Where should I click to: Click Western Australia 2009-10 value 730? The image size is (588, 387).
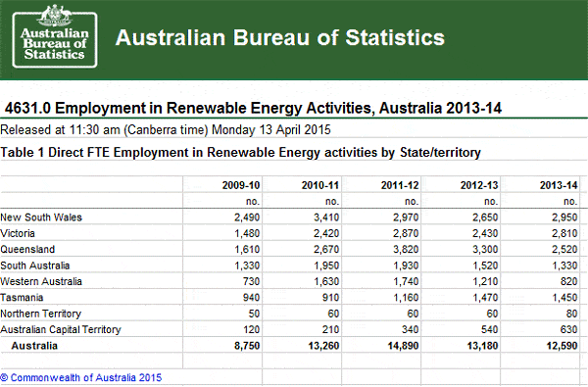point(251,281)
